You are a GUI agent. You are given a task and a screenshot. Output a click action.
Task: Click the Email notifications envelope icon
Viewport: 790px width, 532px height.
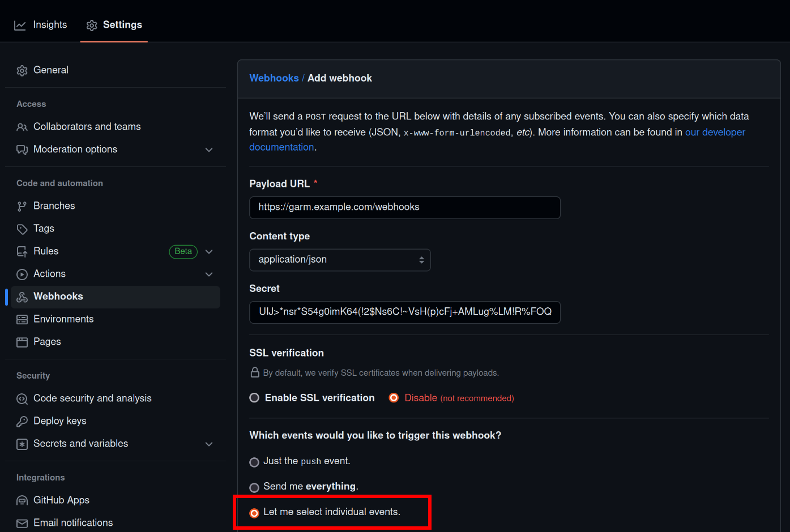(22, 524)
